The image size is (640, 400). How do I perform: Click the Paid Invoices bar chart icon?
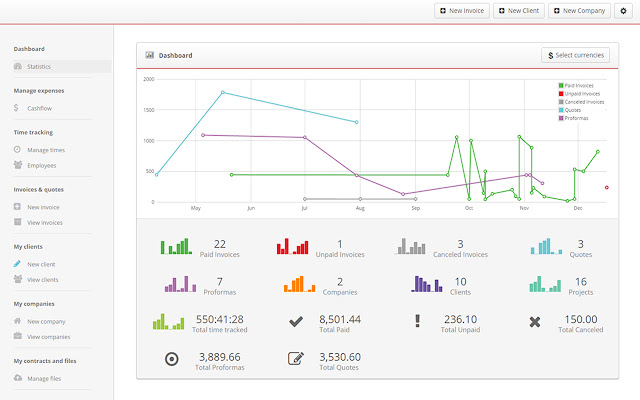[x=176, y=246]
